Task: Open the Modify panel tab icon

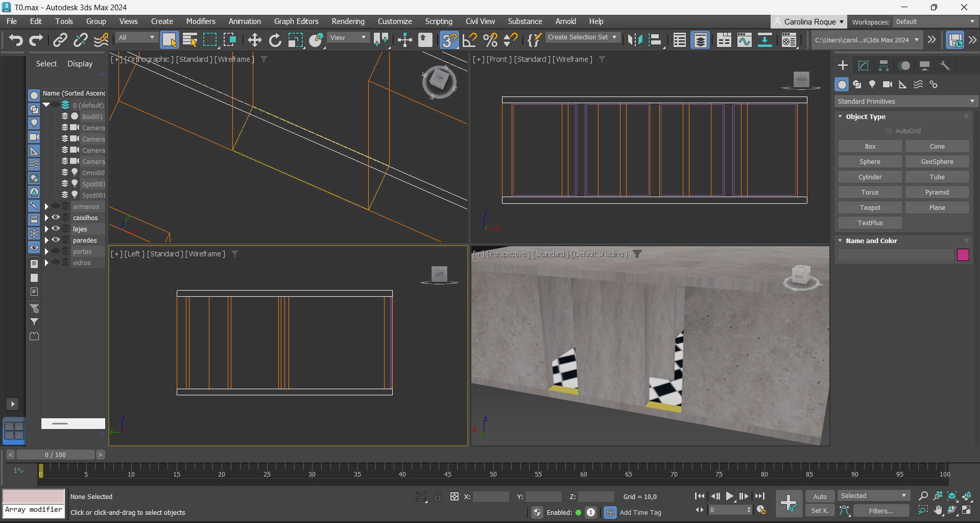Action: click(x=863, y=65)
